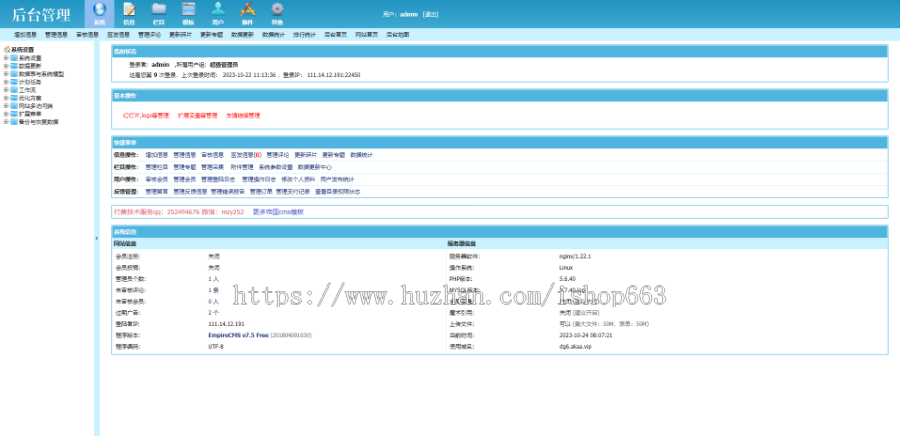Image resolution: width=900 pixels, height=436 pixels.
Task: Click the EmpireCMS v7.5 Free version link
Action: pyautogui.click(x=238, y=335)
